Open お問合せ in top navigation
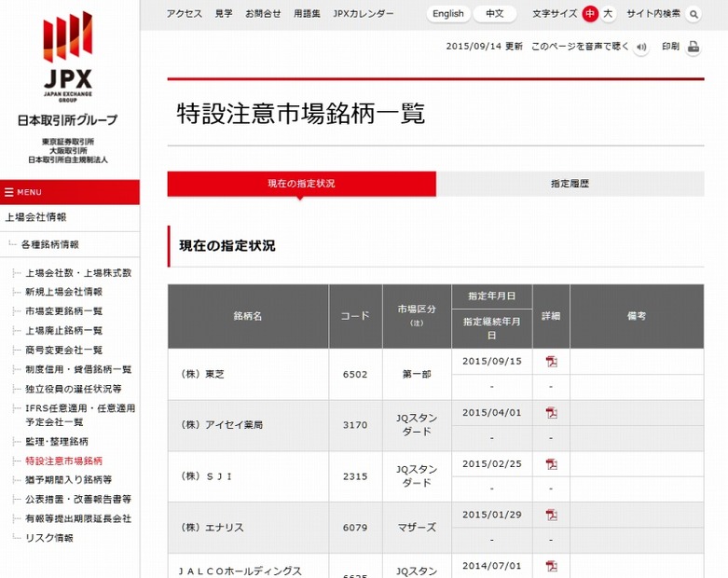Image resolution: width=728 pixels, height=578 pixels. click(x=263, y=14)
